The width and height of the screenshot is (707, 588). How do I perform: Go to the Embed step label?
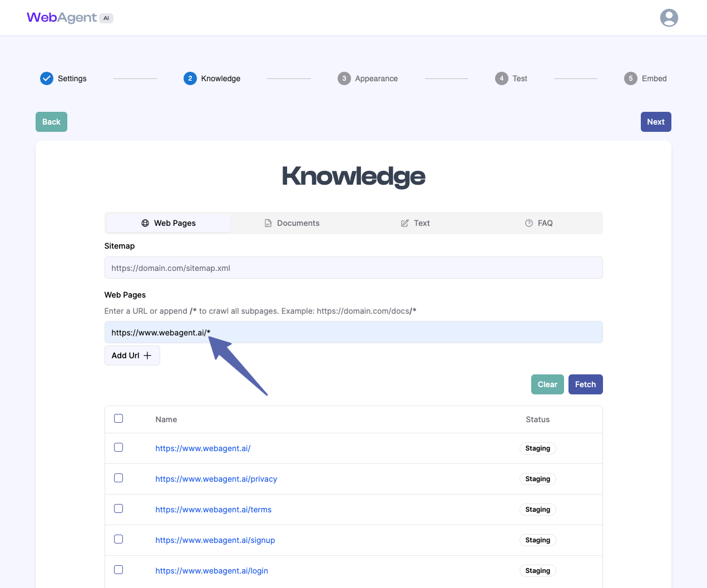654,78
